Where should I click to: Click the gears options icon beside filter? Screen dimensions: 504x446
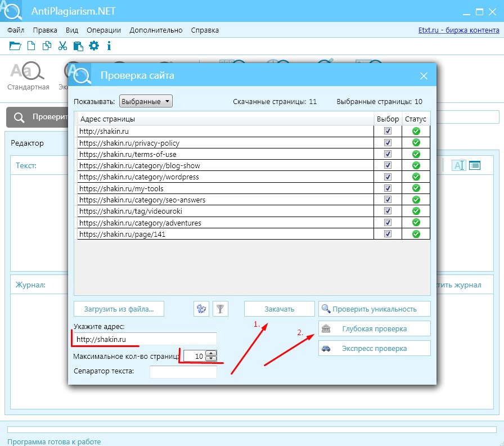pyautogui.click(x=201, y=309)
